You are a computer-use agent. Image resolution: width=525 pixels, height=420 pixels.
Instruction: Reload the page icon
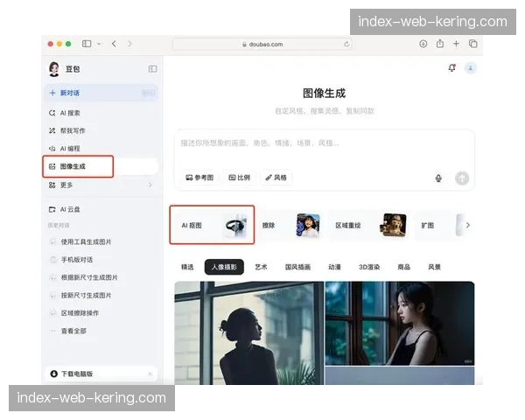point(346,45)
